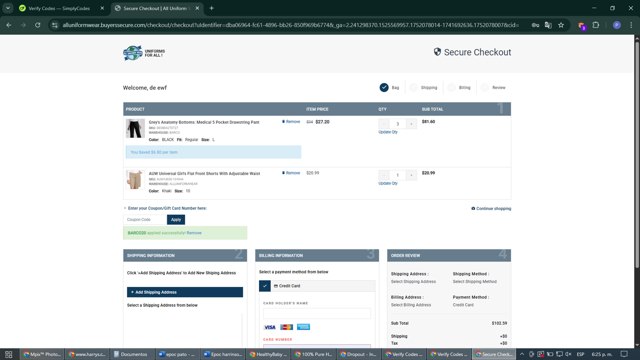Viewport: 640px width, 360px height.
Task: Update Qty for girls shorts
Action: click(x=388, y=184)
